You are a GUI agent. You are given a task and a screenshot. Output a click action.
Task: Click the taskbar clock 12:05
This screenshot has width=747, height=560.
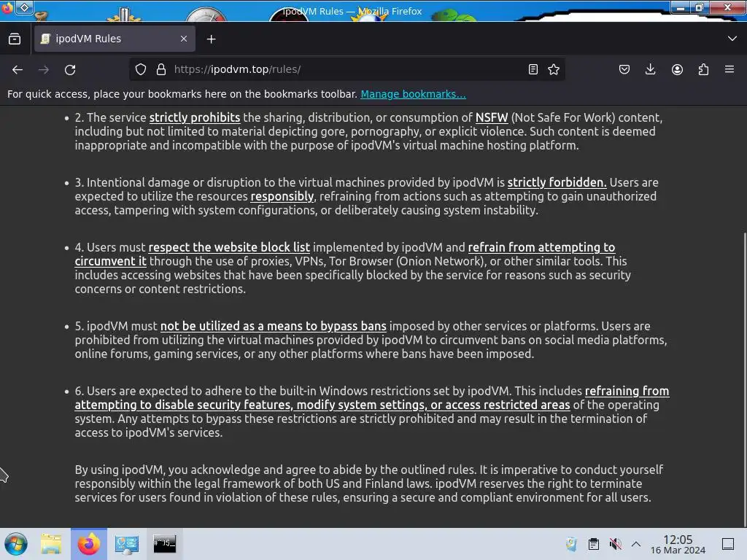click(678, 544)
